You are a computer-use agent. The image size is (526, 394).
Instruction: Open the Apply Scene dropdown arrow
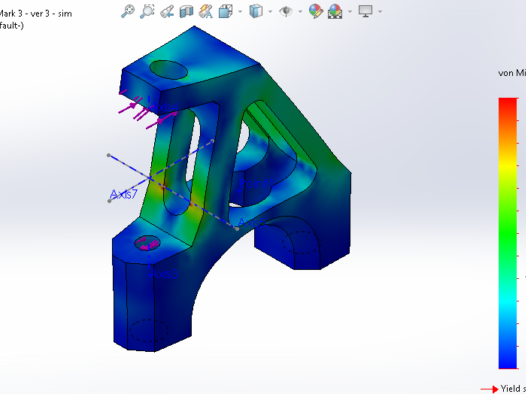pyautogui.click(x=350, y=11)
